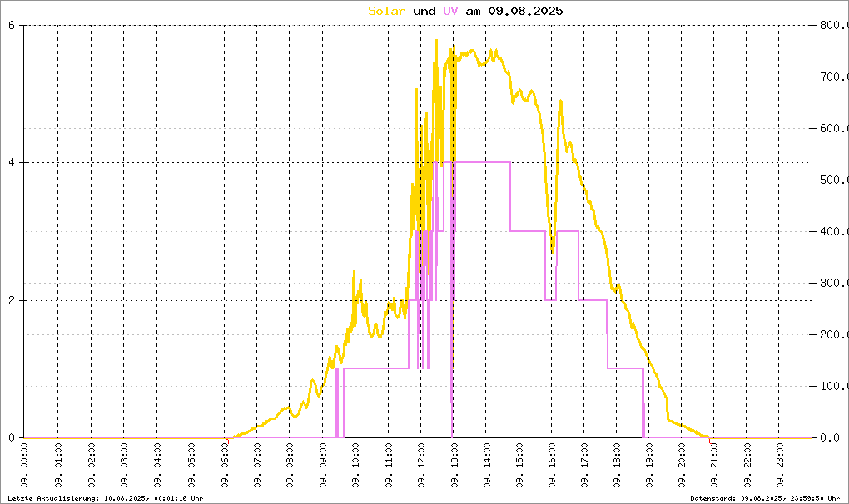Click the red sunrise marker "A" near 06:00
Screen dimensions: 849x504
(227, 442)
